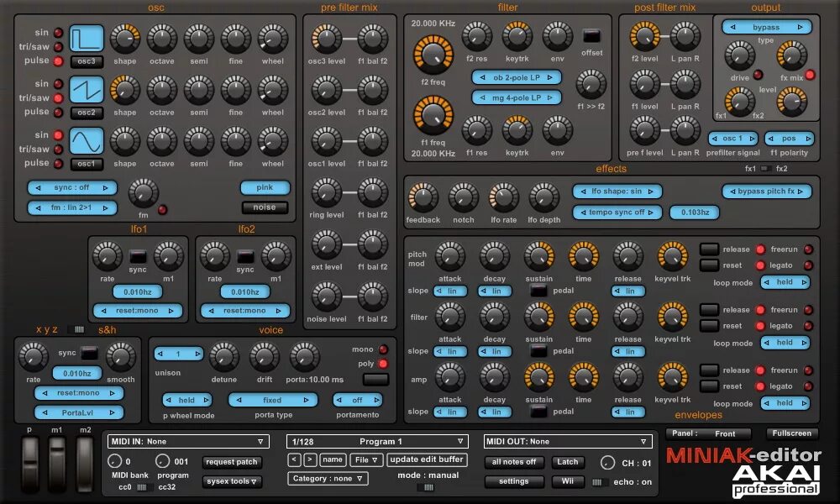This screenshot has width=840, height=504.
Task: Click the osc1 sine waveform display
Action: (87, 141)
